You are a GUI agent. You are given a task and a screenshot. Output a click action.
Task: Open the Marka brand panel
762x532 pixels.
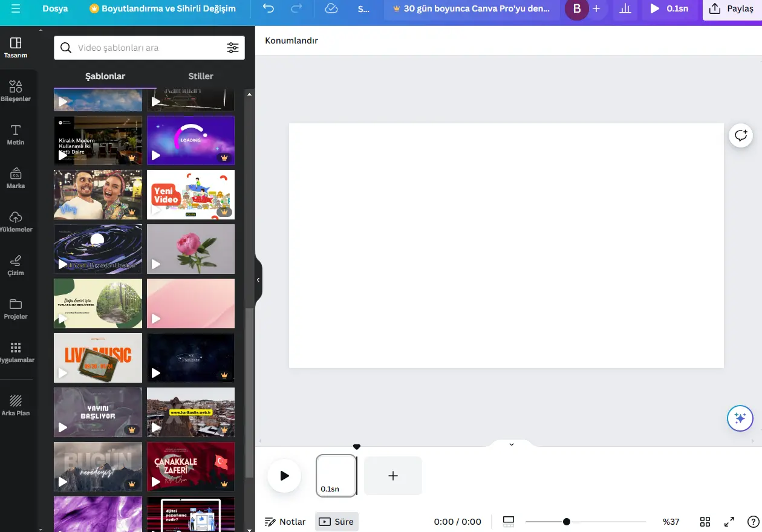tap(16, 178)
